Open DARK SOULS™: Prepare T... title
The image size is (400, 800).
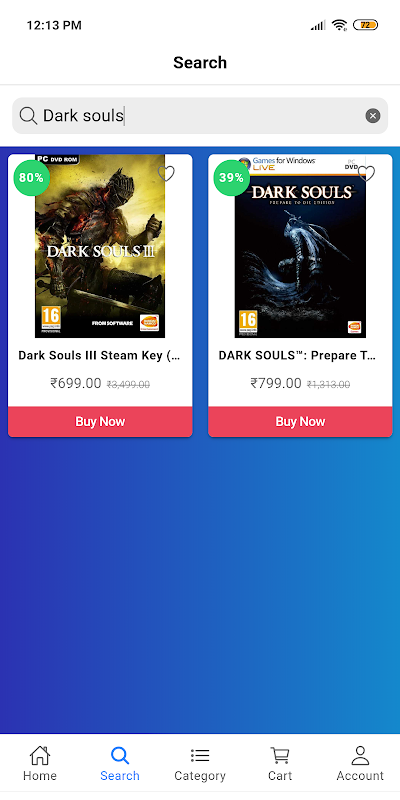click(x=297, y=356)
